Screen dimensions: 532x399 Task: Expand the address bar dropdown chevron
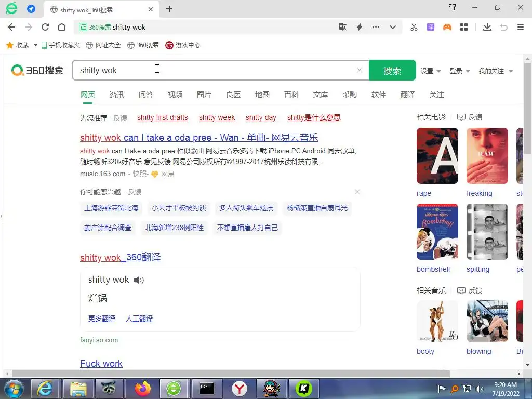point(393,27)
